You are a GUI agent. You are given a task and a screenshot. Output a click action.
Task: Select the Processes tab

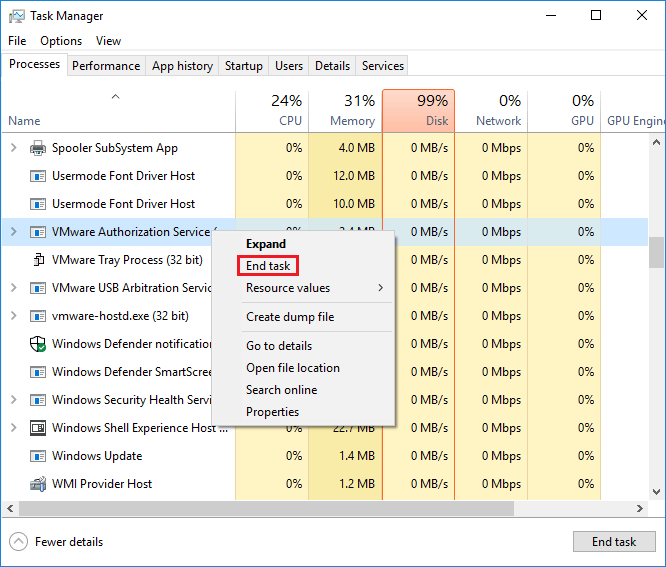click(x=34, y=64)
